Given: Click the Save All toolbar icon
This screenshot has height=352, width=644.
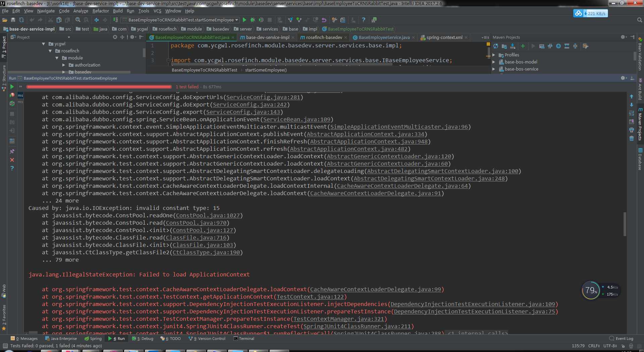Looking at the screenshot, I should (13, 20).
